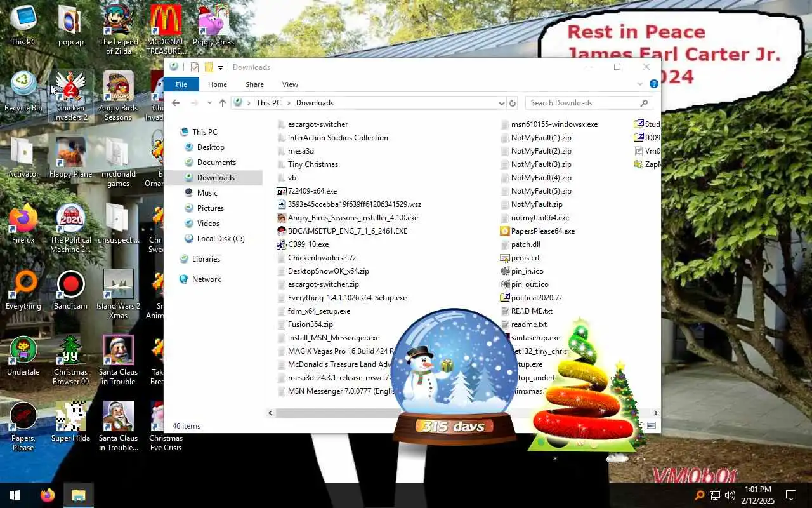Open Christmas Eve Crisis desktop shortcut
This screenshot has height=508, width=812.
166,426
